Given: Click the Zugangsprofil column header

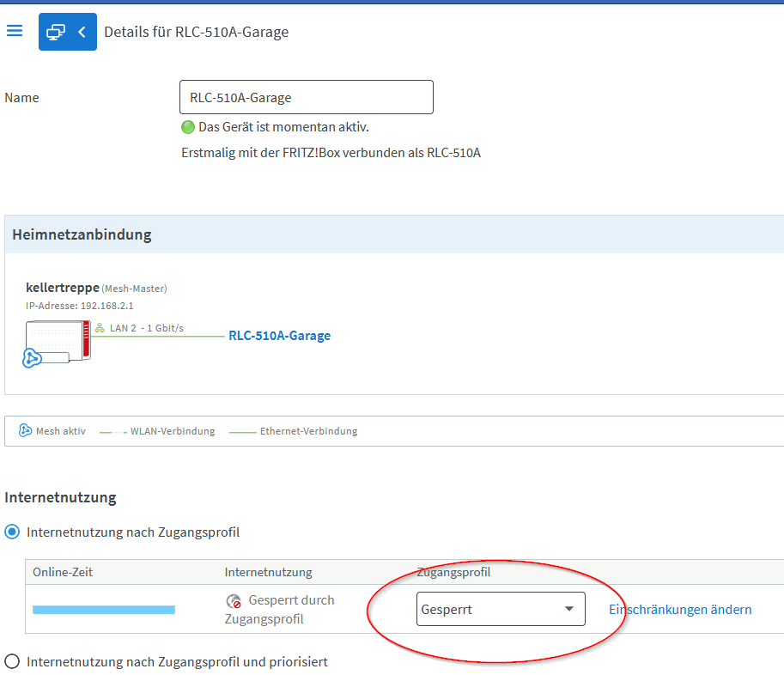Looking at the screenshot, I should pos(453,572).
